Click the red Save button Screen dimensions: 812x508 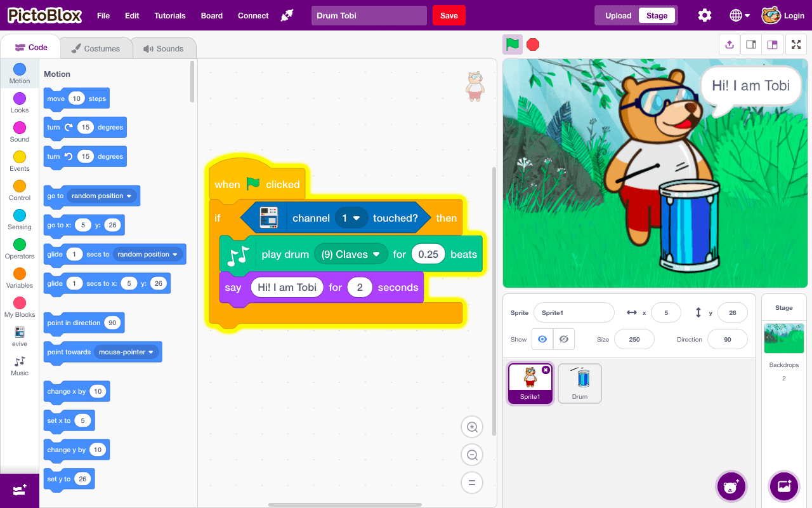449,16
